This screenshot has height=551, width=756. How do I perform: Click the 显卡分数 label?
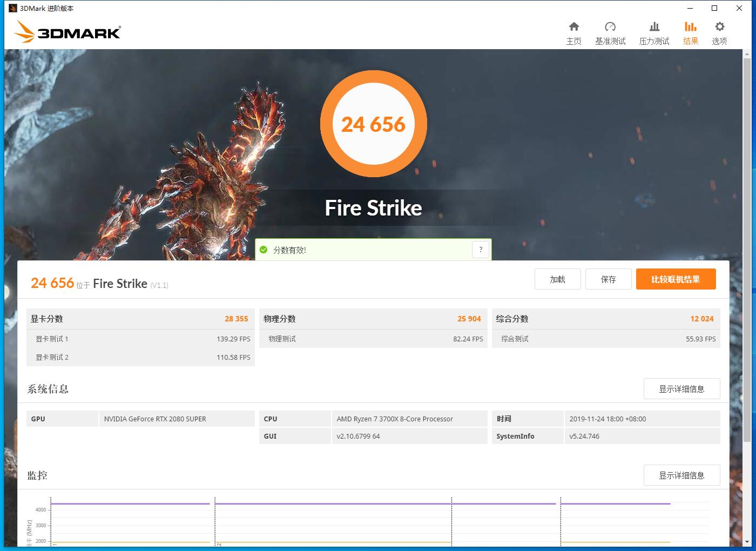[47, 319]
